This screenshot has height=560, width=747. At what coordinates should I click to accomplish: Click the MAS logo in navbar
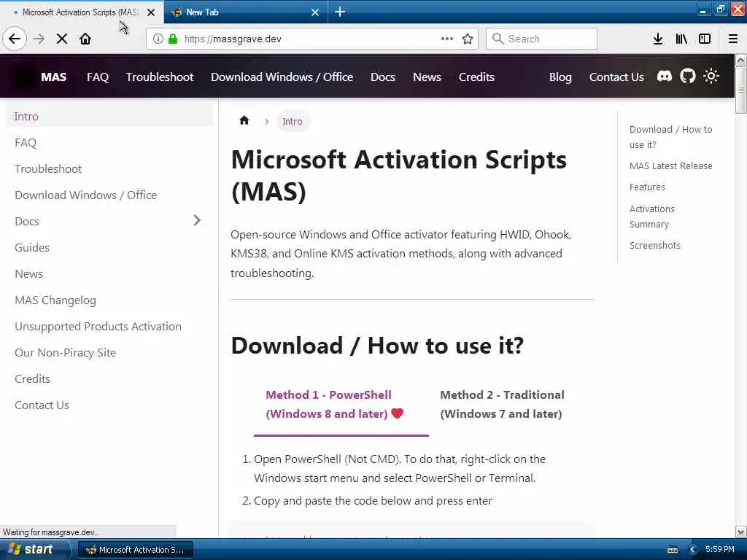pyautogui.click(x=23, y=77)
